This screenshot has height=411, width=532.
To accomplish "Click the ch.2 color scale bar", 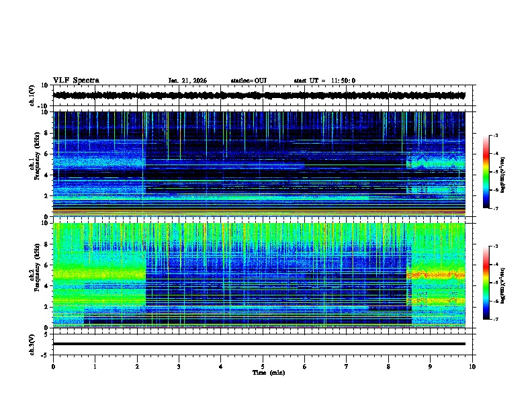I will (x=486, y=283).
